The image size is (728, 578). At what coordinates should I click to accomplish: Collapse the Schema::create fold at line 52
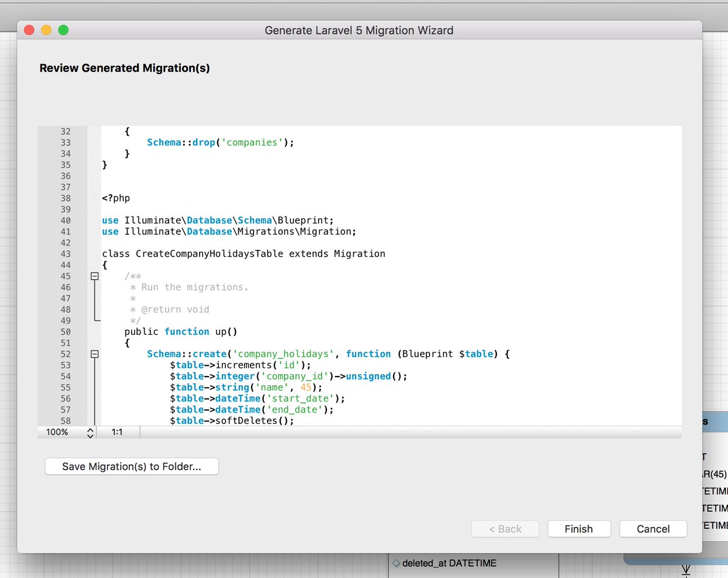[x=94, y=354]
